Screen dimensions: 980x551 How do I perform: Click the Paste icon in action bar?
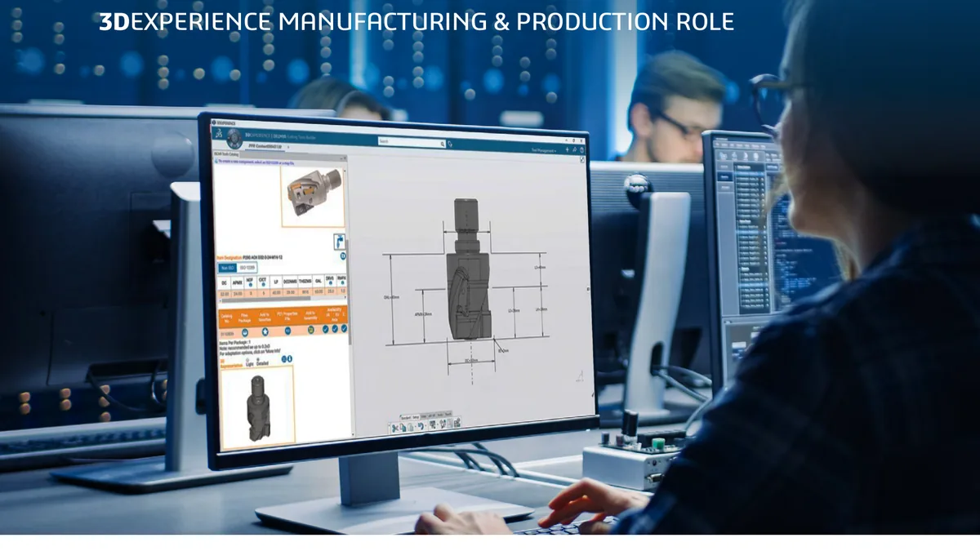point(411,427)
